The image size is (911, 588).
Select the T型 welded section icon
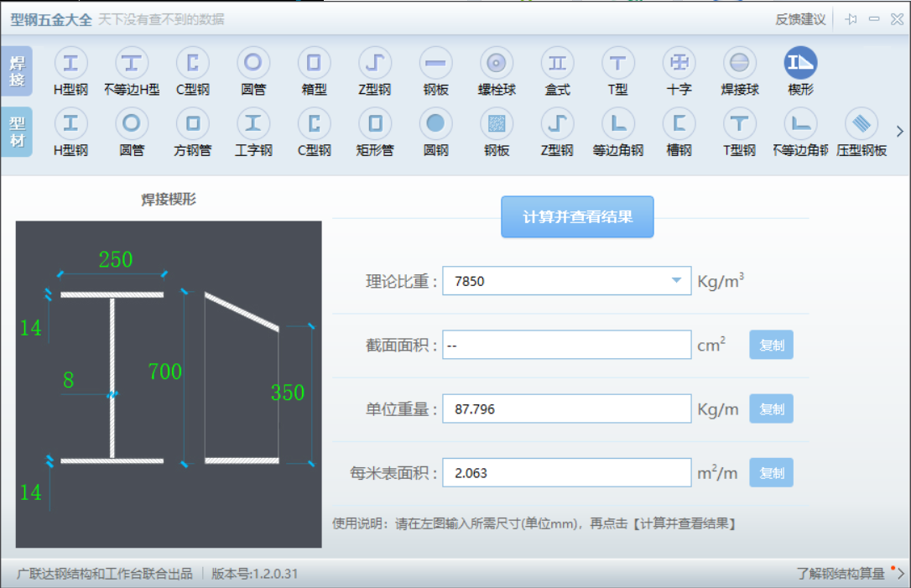618,63
